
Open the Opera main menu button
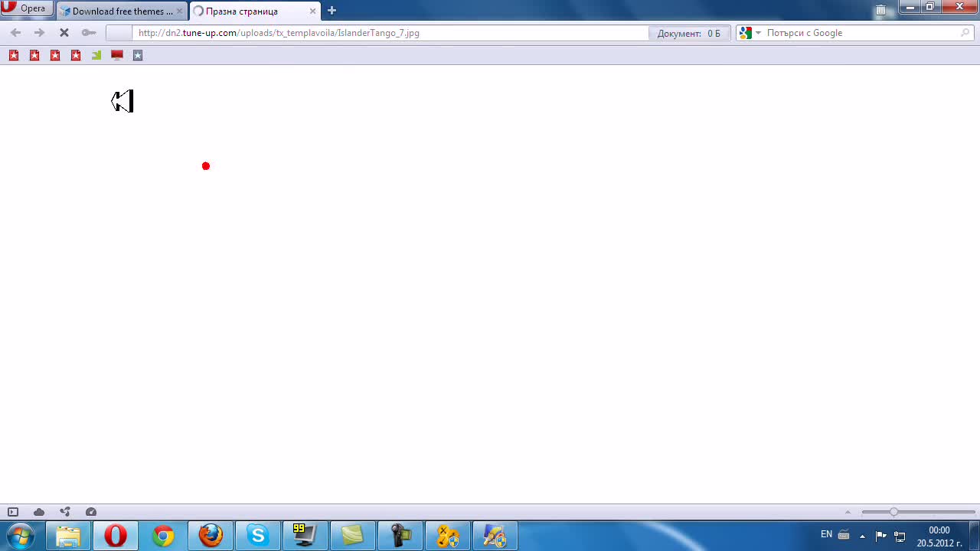[27, 8]
